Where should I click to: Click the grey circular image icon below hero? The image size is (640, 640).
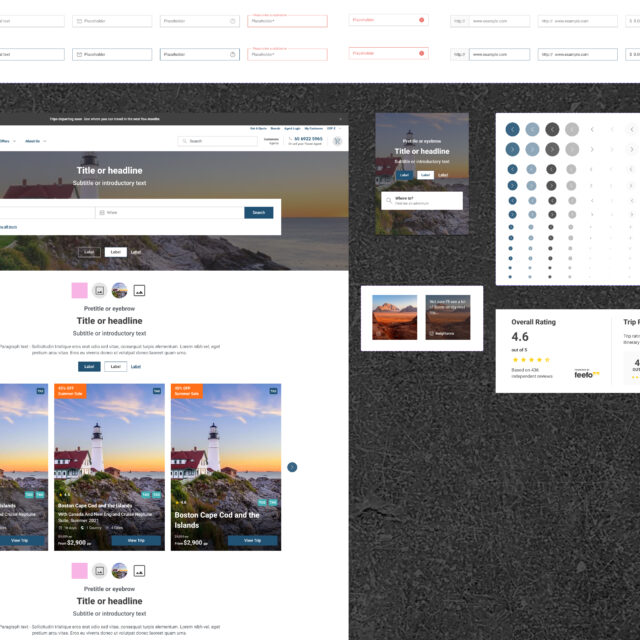tap(99, 291)
